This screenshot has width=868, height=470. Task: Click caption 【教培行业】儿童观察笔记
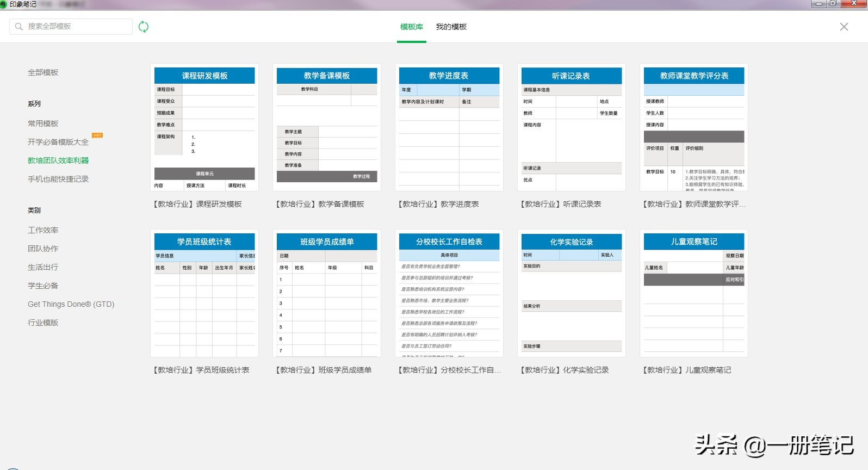[686, 370]
